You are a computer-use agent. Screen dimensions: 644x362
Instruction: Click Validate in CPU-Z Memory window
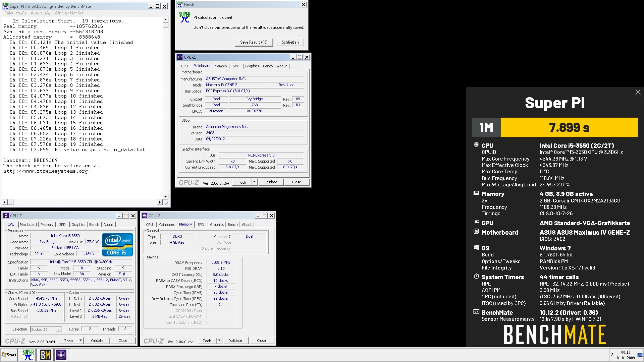point(235,341)
